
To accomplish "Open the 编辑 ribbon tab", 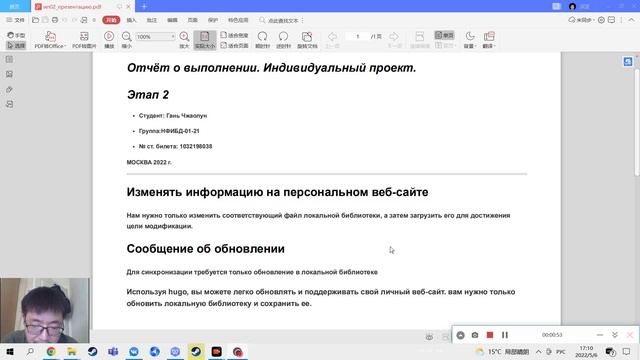I will [x=172, y=20].
